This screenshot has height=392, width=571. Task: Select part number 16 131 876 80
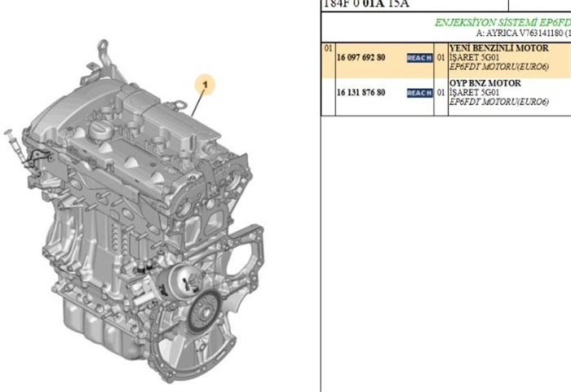click(x=361, y=94)
